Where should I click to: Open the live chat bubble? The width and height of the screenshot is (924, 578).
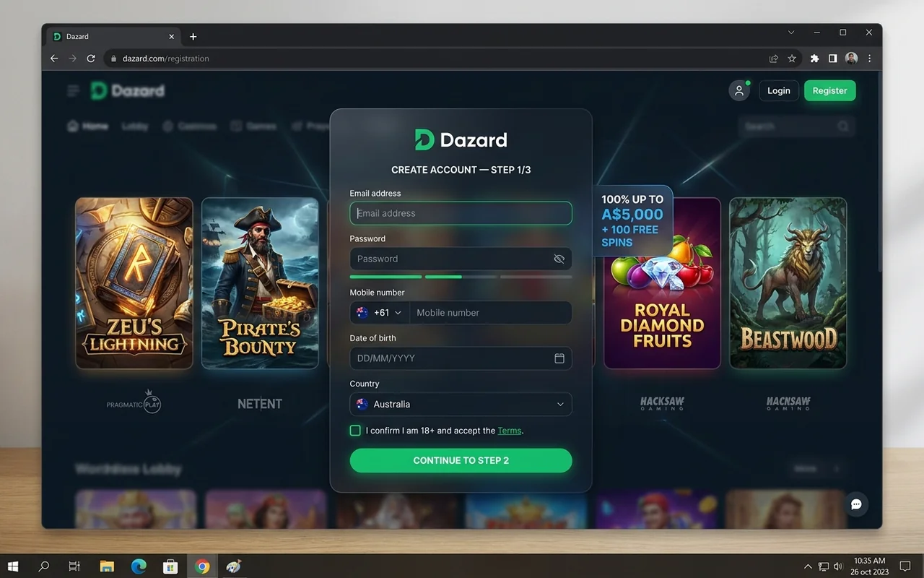(856, 504)
